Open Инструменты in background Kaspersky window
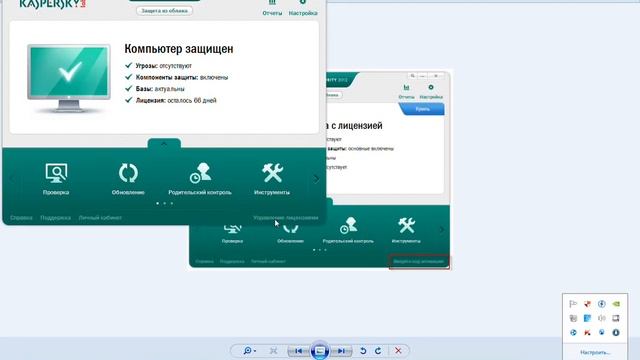 (x=406, y=231)
